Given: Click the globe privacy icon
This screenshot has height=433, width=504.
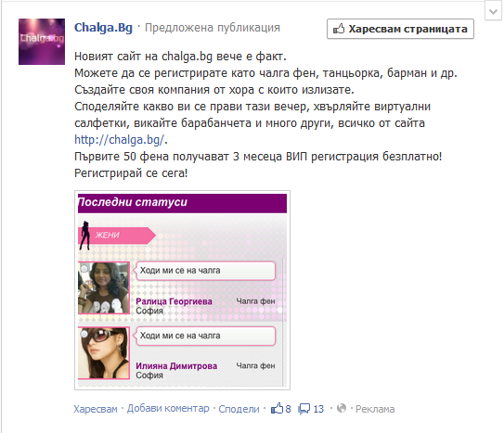Looking at the screenshot, I should point(342,408).
